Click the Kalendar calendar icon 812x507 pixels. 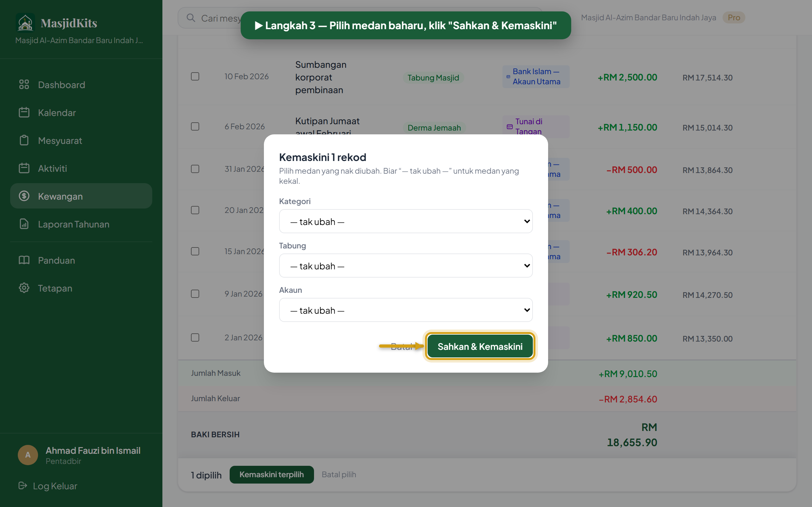[x=24, y=112]
